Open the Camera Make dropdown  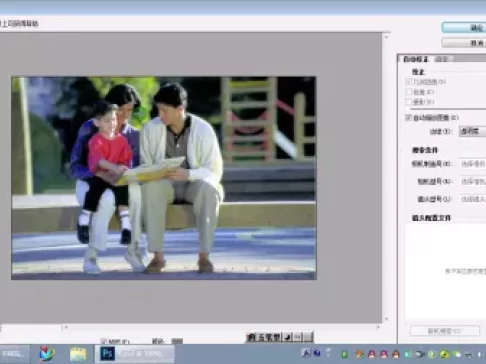pyautogui.click(x=473, y=164)
